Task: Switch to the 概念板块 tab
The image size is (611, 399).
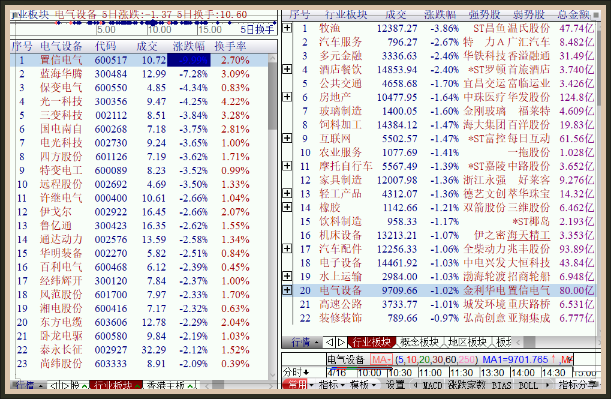Action: [419, 343]
